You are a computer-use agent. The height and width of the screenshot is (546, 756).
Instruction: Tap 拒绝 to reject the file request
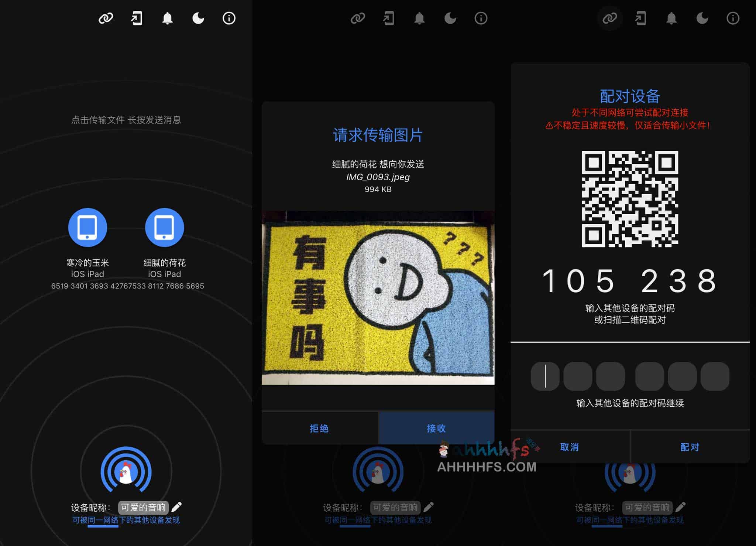point(320,428)
